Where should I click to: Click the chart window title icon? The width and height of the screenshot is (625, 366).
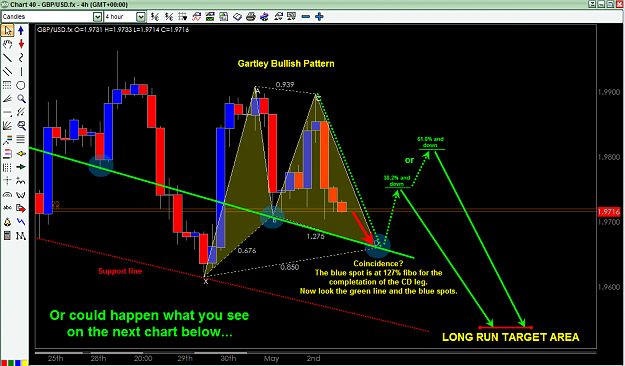point(4,4)
